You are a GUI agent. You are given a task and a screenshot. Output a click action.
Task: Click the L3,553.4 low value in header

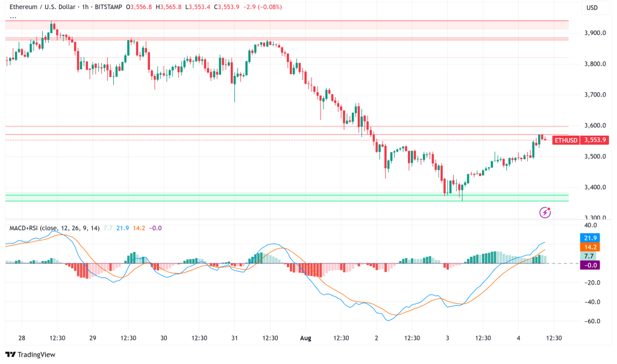(x=198, y=7)
